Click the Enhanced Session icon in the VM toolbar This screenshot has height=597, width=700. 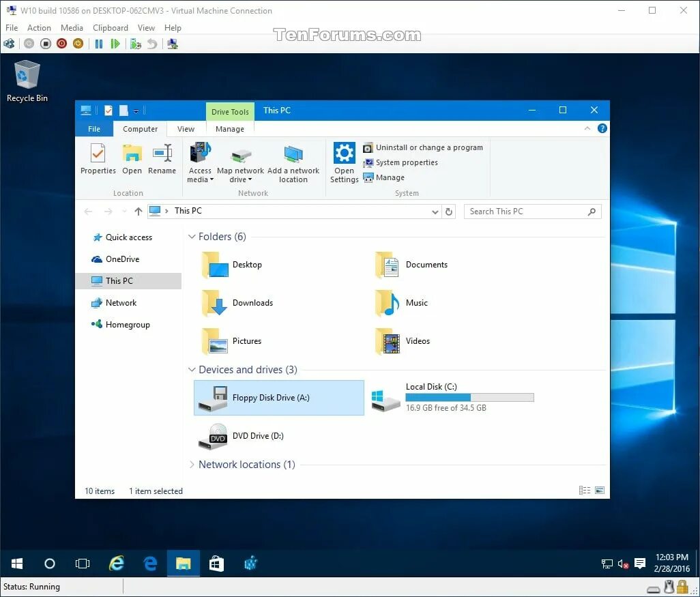click(x=173, y=44)
